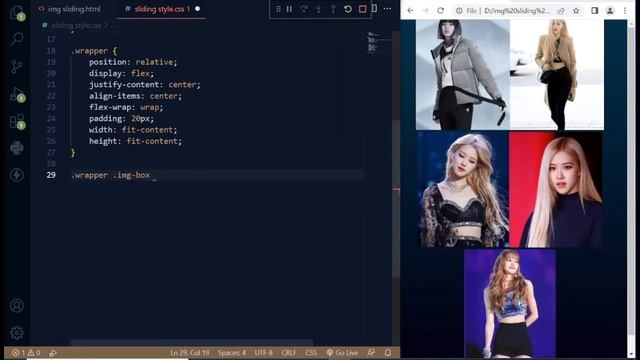Click Go Live in status bar
The width and height of the screenshot is (640, 360).
pyautogui.click(x=342, y=353)
